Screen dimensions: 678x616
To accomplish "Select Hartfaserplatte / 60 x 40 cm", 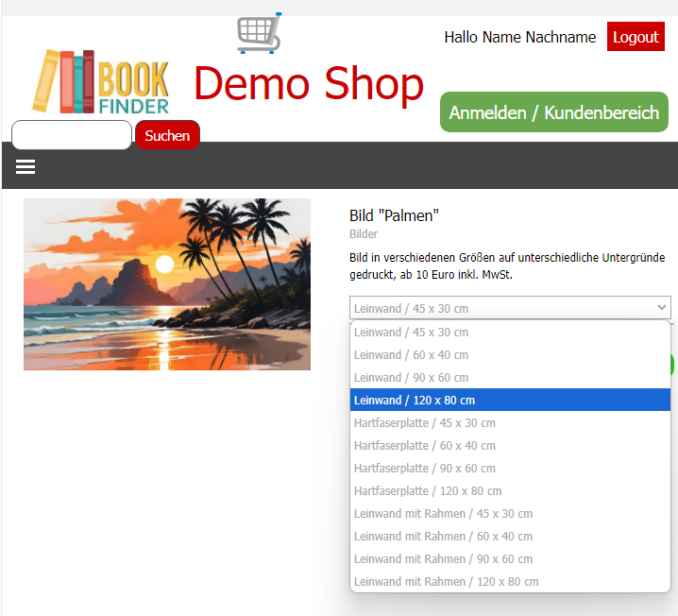I will click(510, 446).
